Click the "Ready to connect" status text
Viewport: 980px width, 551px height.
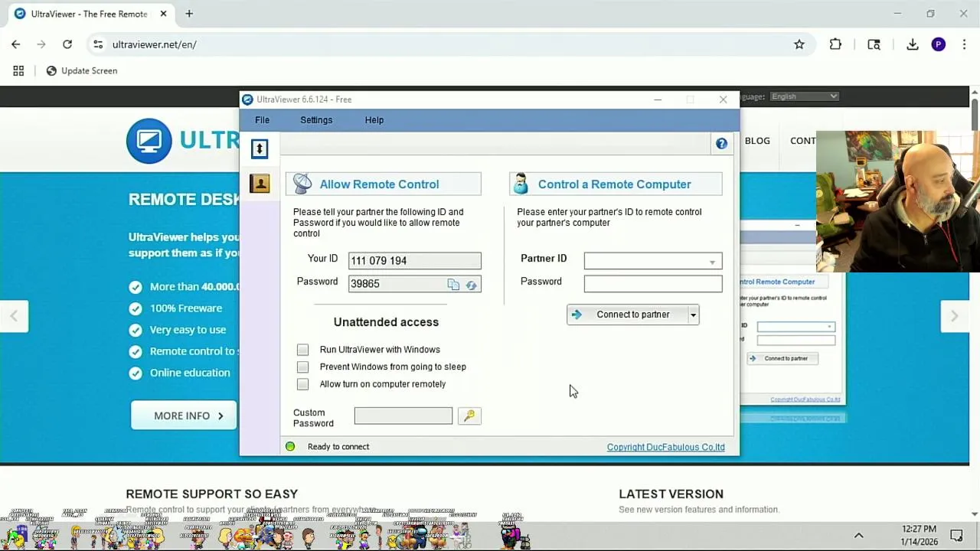338,447
